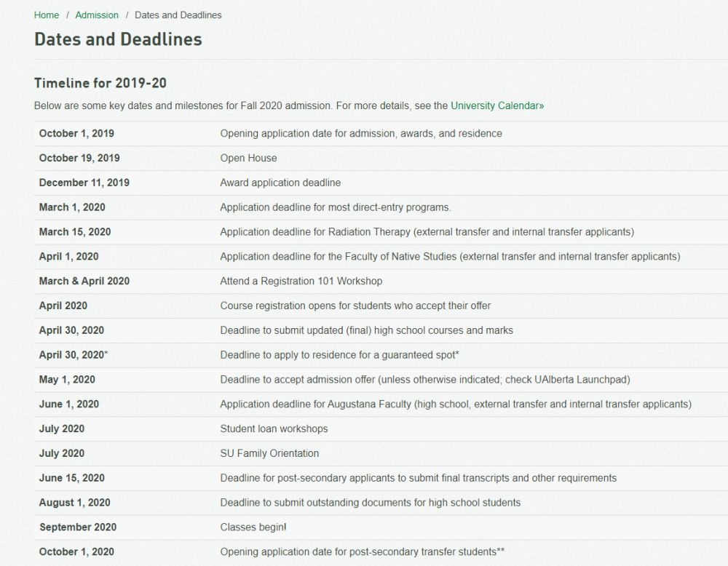Select the 'Student loan workshops' entry
728x566 pixels.
point(274,429)
